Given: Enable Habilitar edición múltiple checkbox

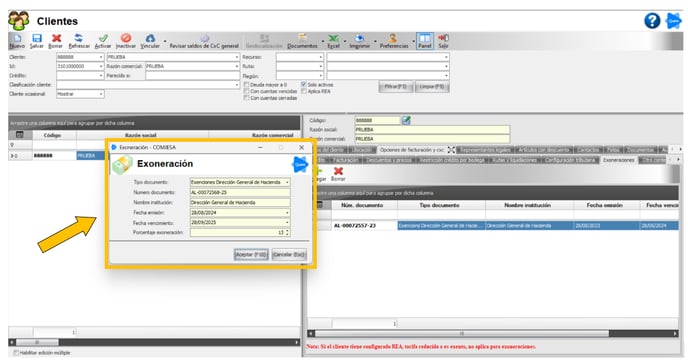Looking at the screenshot, I should (16, 353).
